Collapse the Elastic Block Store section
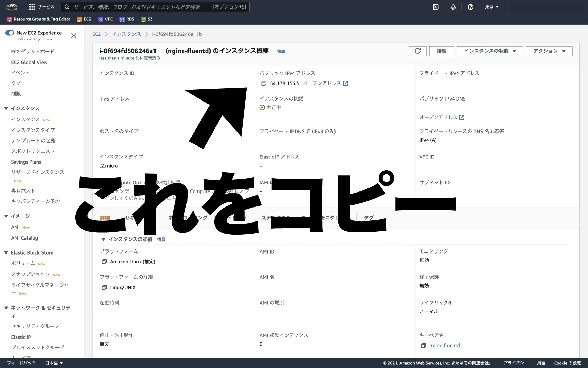This screenshot has width=588, height=368. (6, 252)
